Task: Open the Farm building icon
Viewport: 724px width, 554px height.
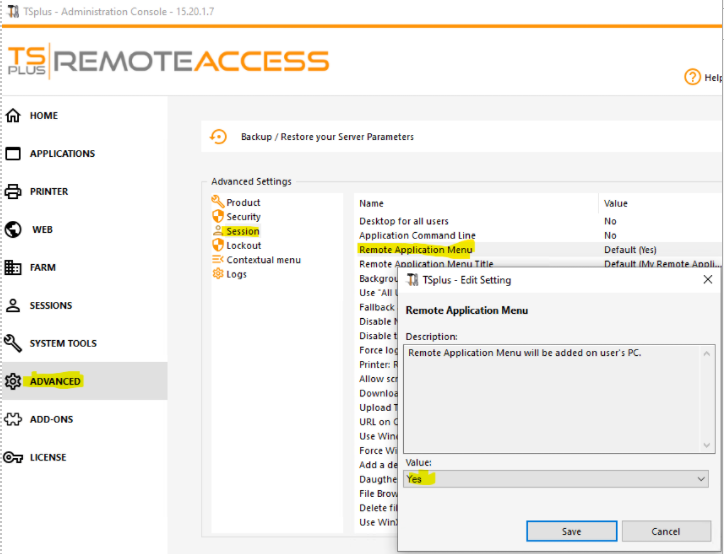Action: click(x=13, y=268)
